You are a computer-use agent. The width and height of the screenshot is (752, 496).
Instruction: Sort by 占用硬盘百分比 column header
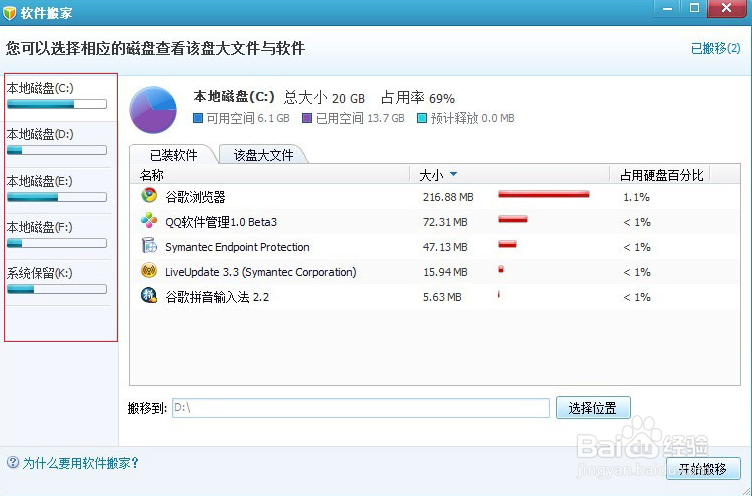[661, 175]
